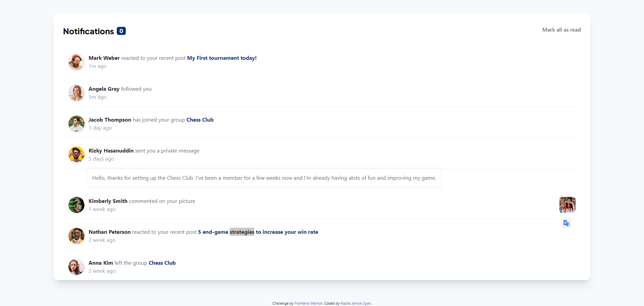
Task: Open the post My First tournament today!
Action: (x=221, y=58)
